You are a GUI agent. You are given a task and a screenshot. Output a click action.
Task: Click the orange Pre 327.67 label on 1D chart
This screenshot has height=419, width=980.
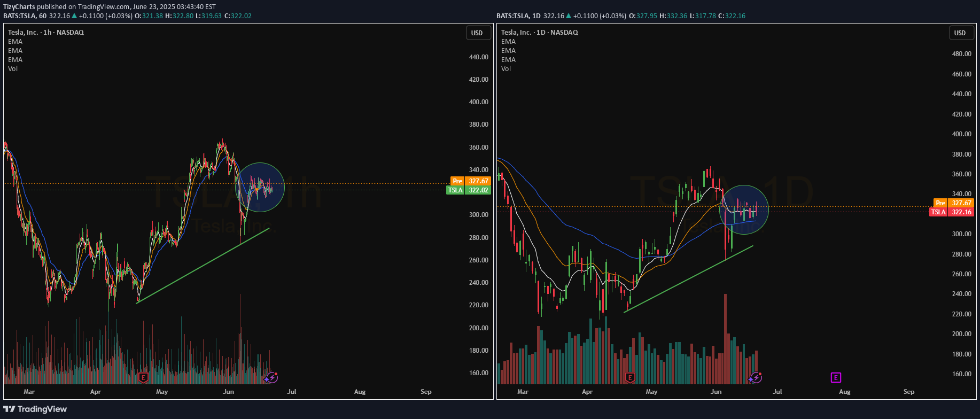[x=953, y=203]
